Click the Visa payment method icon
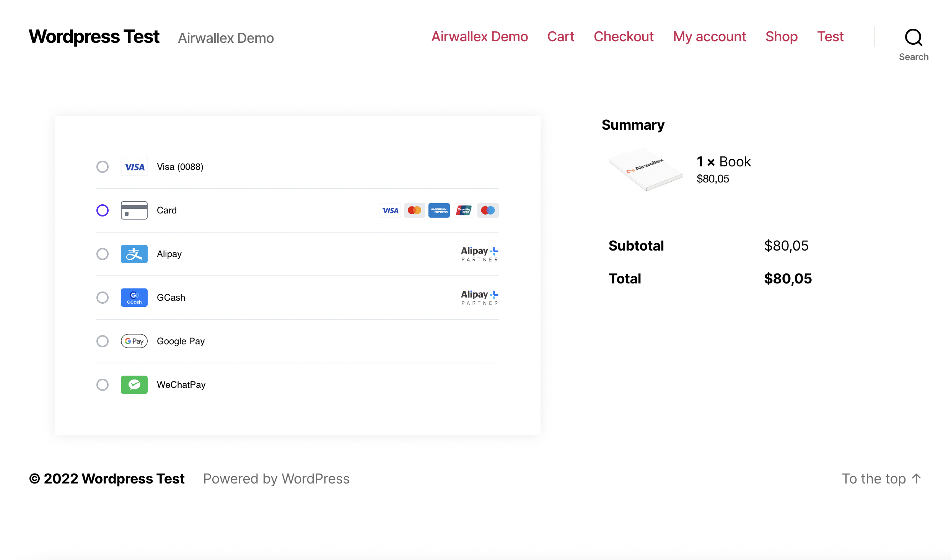The image size is (951, 560). (x=133, y=167)
